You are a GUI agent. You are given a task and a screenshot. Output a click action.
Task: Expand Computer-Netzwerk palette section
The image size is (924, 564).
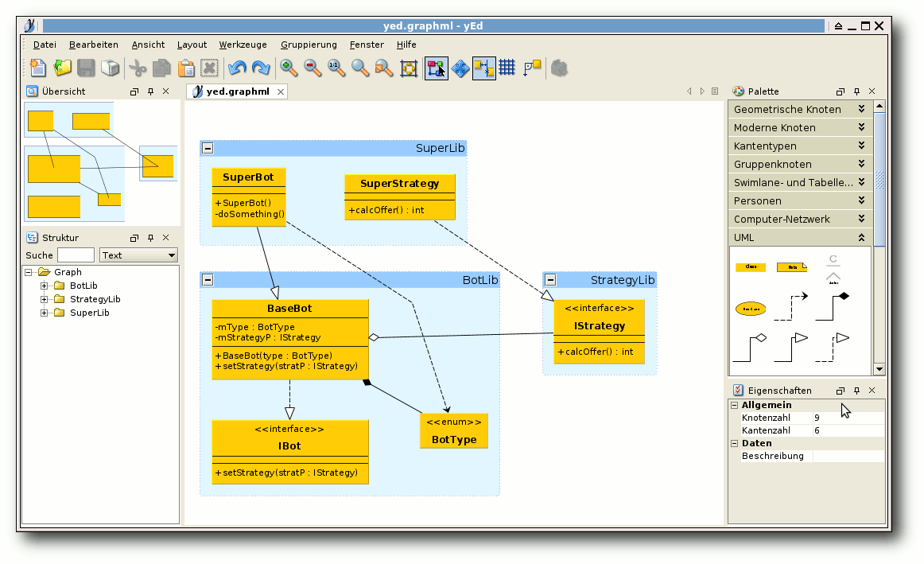800,220
